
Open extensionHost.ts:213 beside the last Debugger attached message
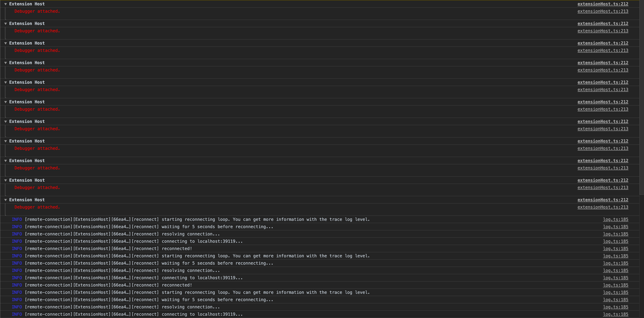(x=603, y=207)
